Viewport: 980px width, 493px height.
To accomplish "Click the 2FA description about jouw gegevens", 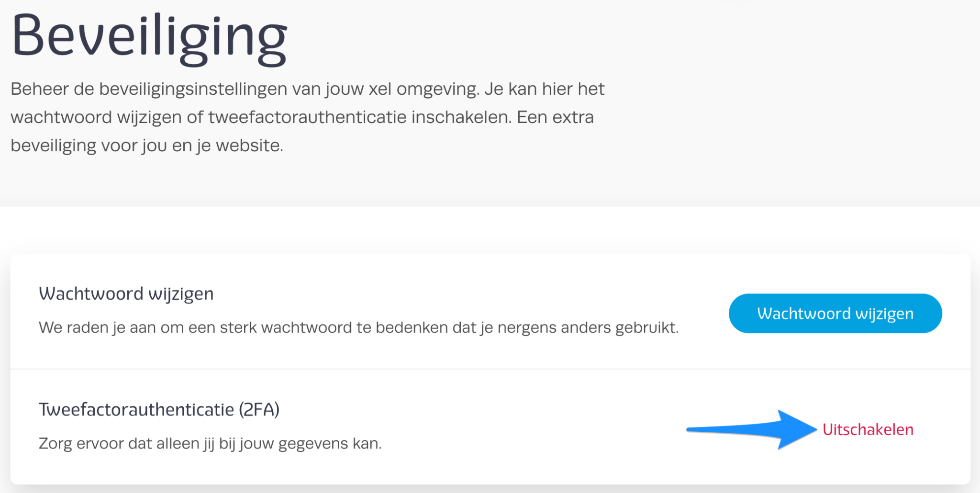I will tap(210, 443).
